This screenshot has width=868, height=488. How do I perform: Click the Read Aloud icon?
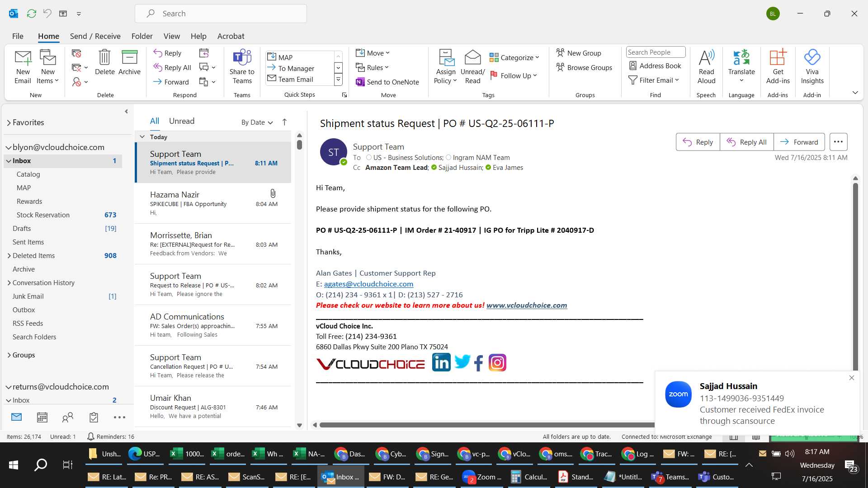click(706, 66)
